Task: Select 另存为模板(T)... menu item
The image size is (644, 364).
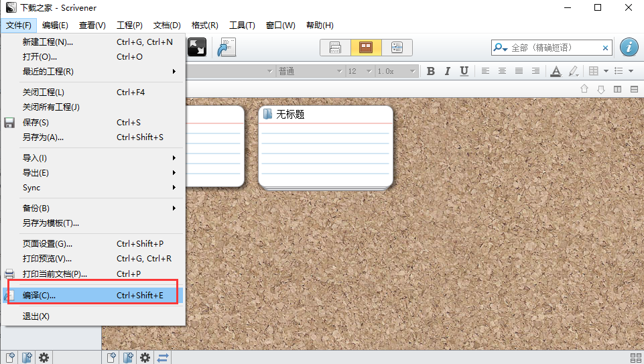Action: pyautogui.click(x=93, y=223)
